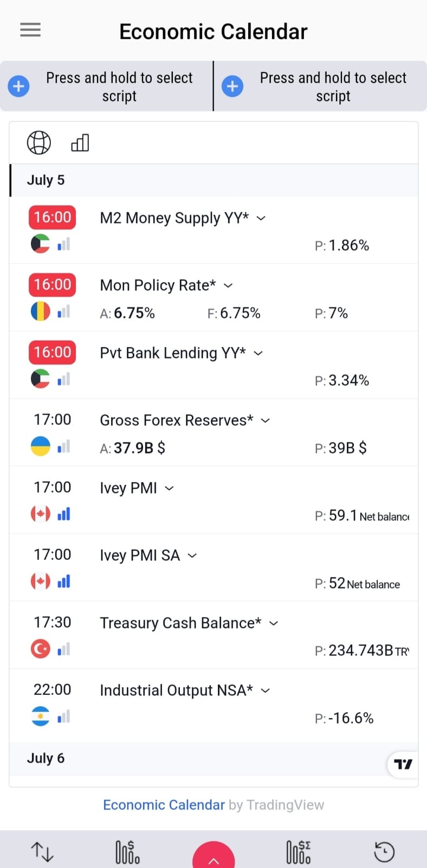Image resolution: width=427 pixels, height=868 pixels.
Task: Tap the bar chart importance filter icon
Action: click(x=80, y=143)
